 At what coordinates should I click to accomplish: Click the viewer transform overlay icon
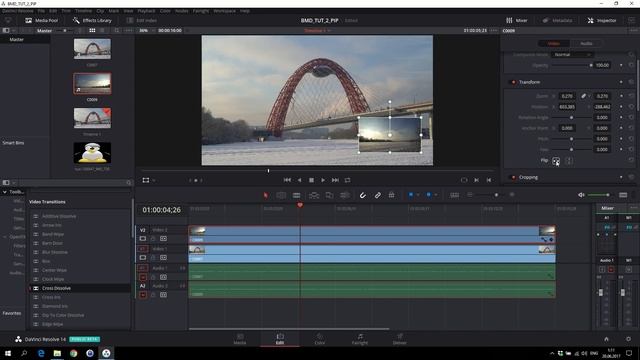146,180
